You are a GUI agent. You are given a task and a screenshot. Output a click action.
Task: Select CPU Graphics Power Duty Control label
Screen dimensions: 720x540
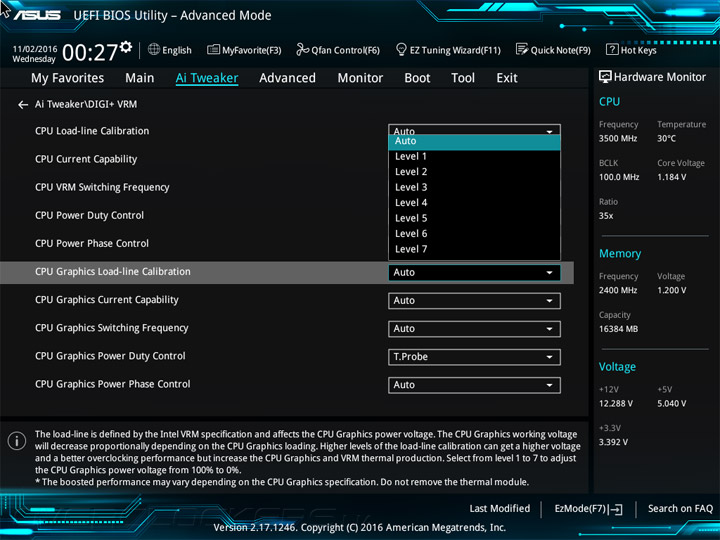tap(110, 356)
